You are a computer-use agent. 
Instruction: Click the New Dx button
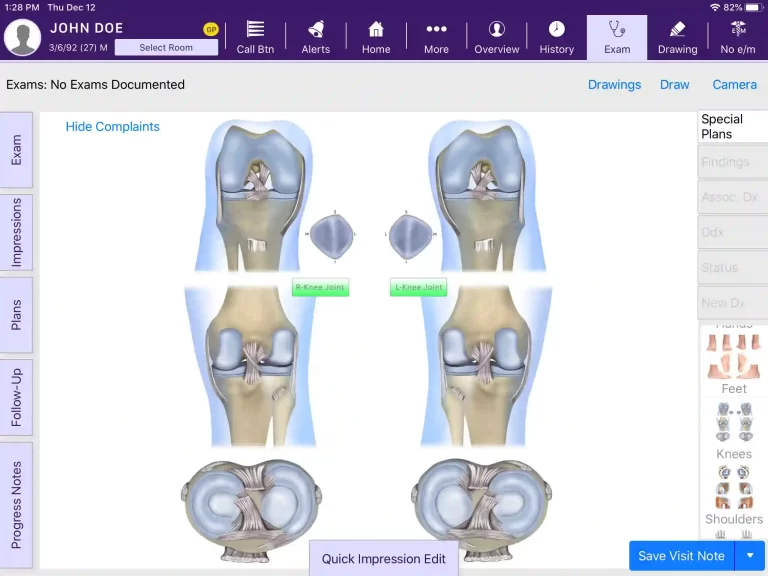733,303
